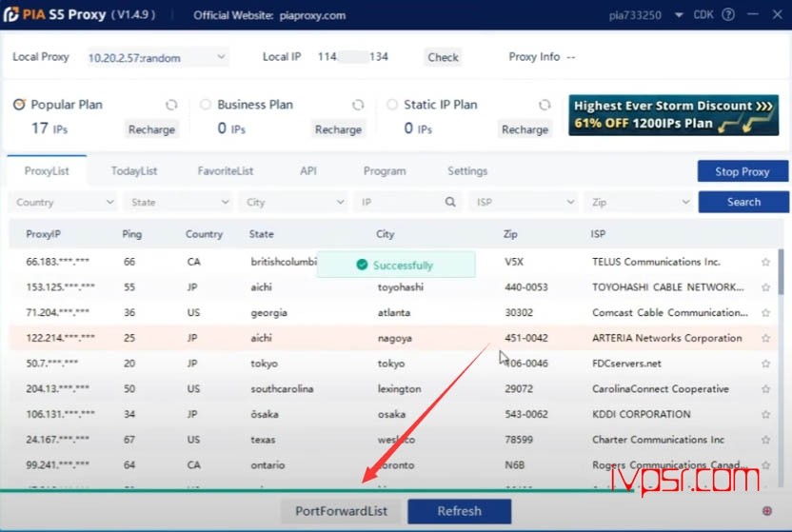Select proxy 66.183.***.*** row
The width and height of the screenshot is (792, 532).
(x=393, y=262)
